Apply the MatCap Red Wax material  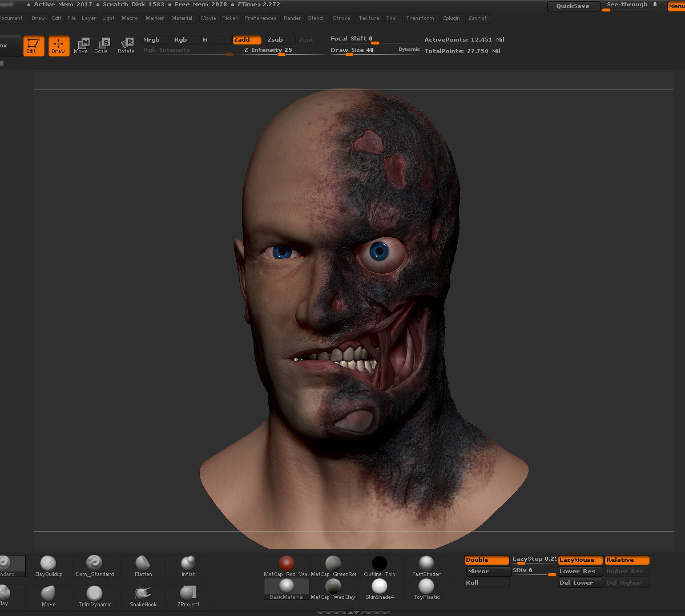tap(287, 566)
